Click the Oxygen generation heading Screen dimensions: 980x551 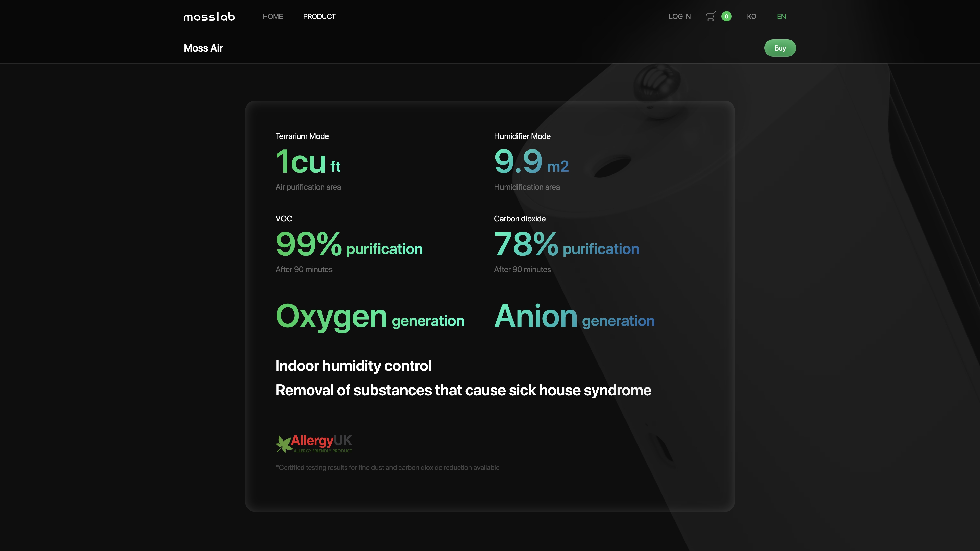(369, 316)
